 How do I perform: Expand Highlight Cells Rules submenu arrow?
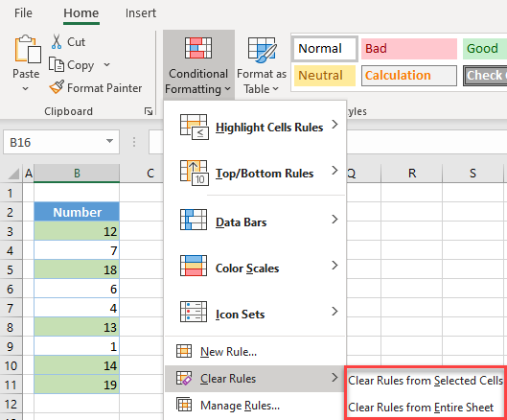point(335,125)
